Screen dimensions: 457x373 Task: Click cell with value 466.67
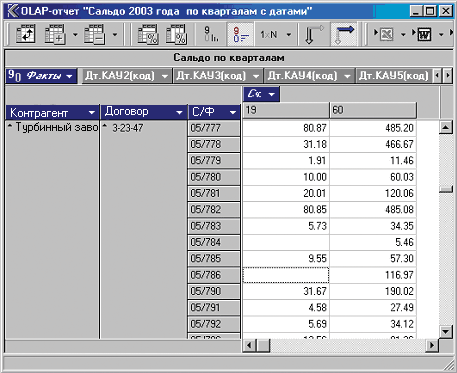373,144
